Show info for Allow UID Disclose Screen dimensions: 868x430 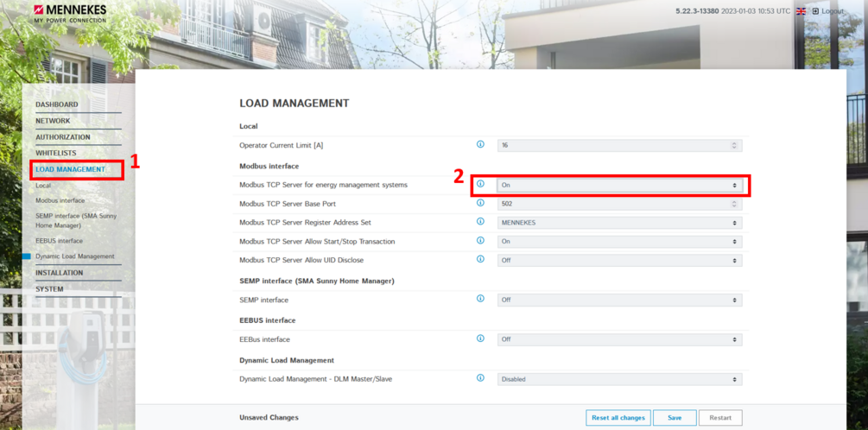480,260
